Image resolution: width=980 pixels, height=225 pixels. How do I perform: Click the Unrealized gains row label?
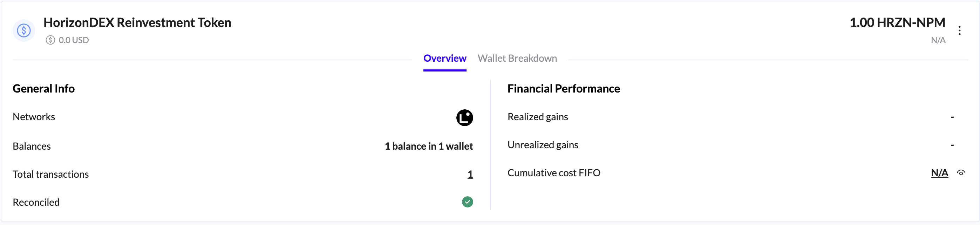[x=543, y=145]
